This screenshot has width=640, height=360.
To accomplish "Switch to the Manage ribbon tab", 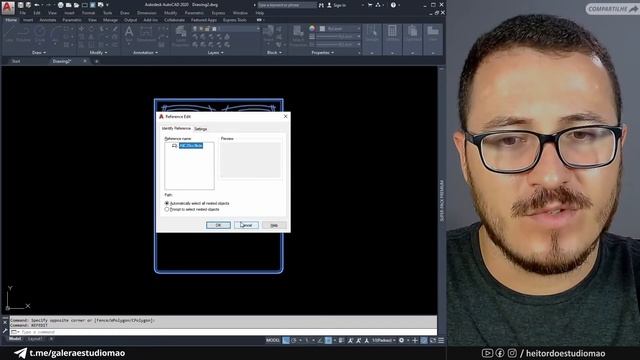I will point(110,20).
